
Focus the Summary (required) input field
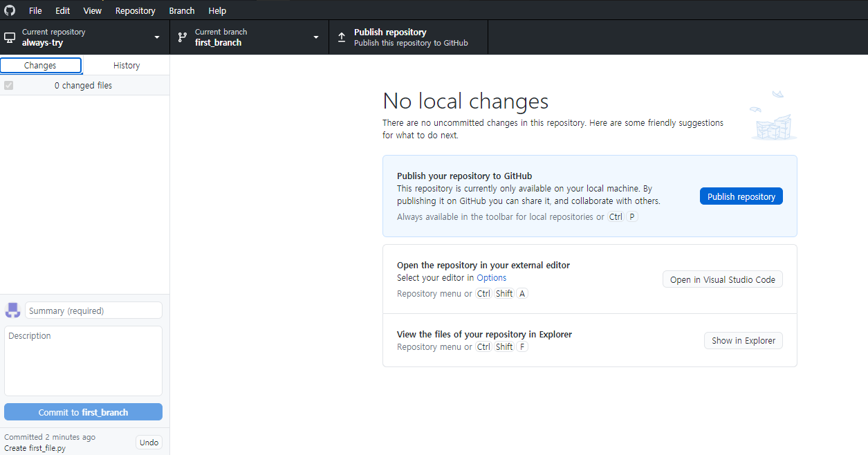click(x=94, y=310)
